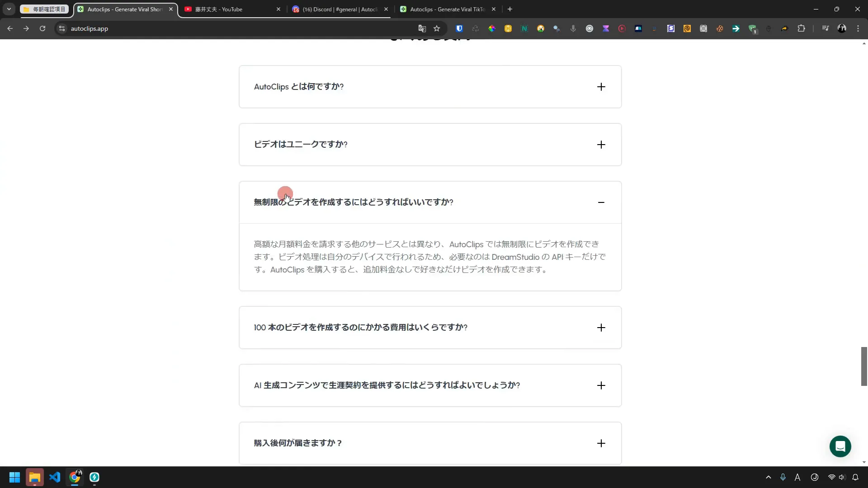Open the purple hourglass extension icon

coord(606,28)
